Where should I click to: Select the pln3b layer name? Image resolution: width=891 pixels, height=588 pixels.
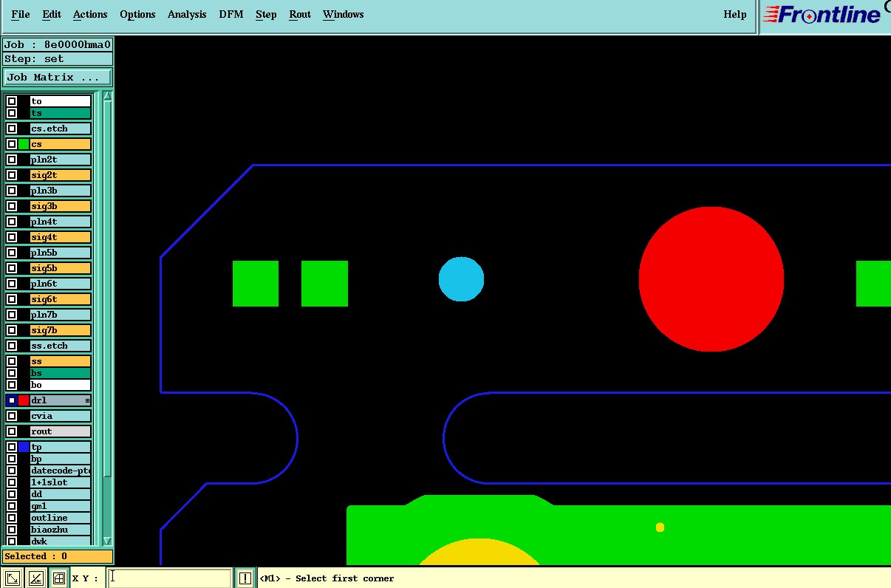click(x=61, y=191)
